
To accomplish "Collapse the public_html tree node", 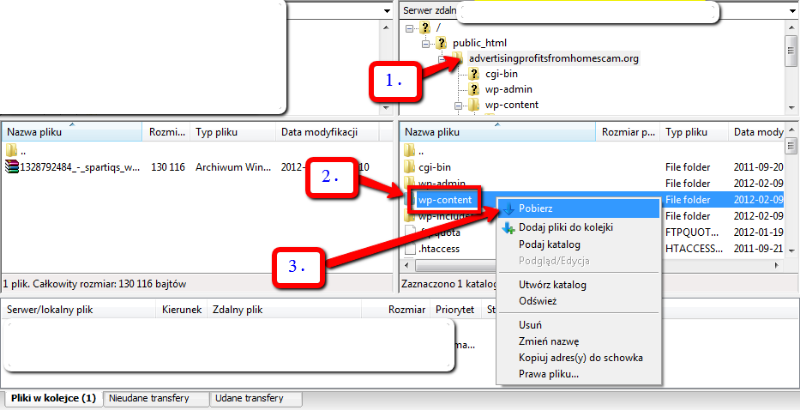I will point(426,43).
